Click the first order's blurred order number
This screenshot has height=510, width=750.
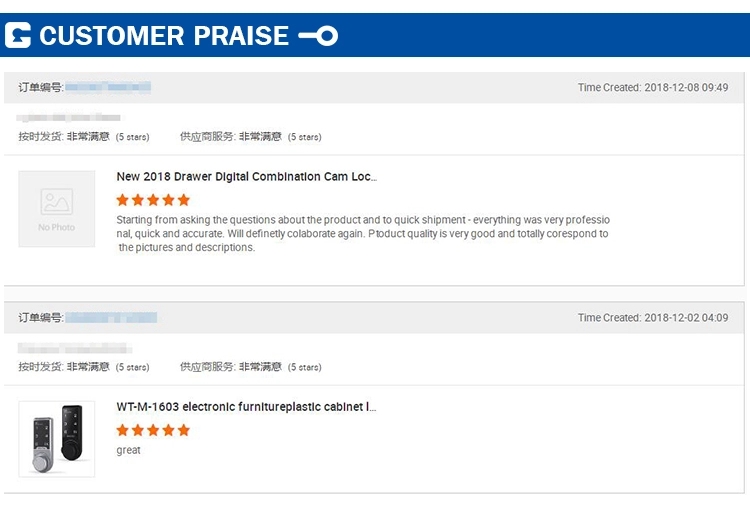(x=108, y=88)
